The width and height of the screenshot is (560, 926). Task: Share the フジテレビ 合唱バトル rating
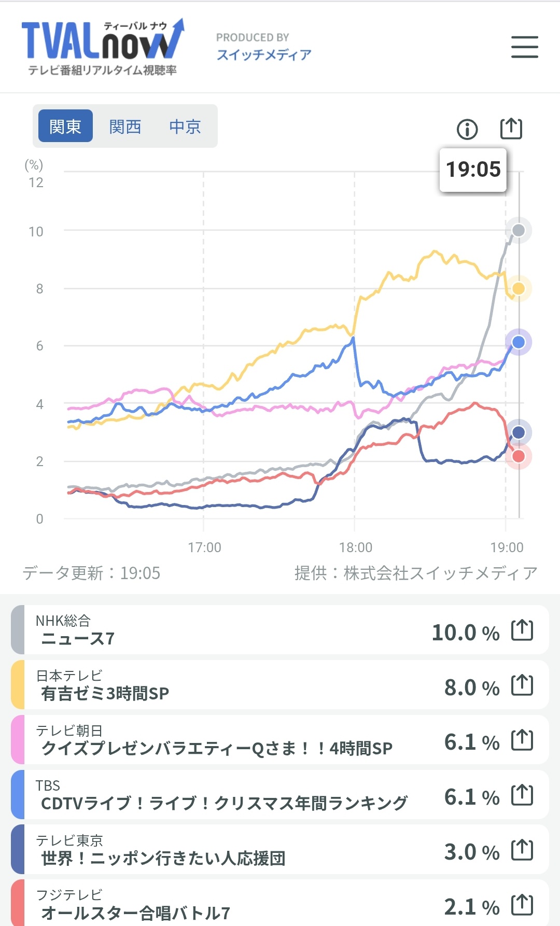point(522,905)
